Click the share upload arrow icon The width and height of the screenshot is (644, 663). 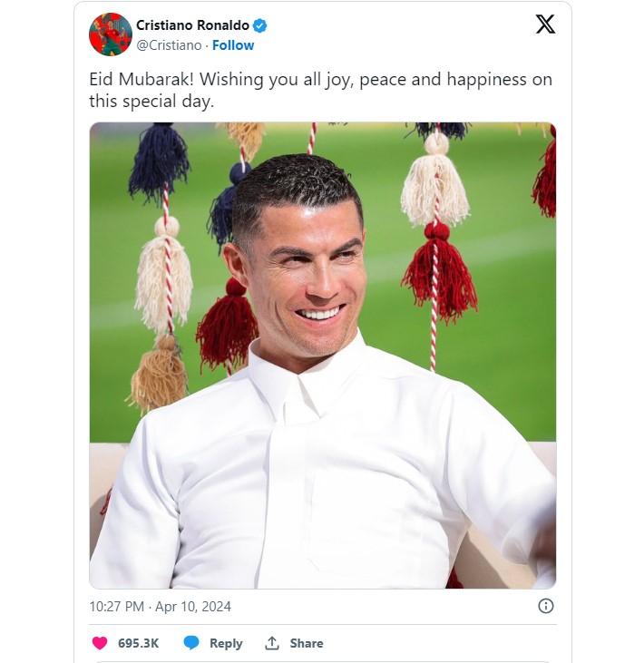(272, 643)
